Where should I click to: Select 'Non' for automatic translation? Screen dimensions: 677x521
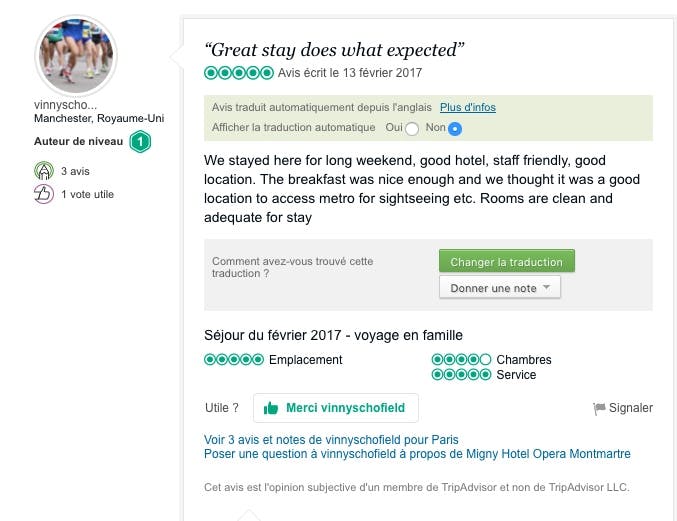(455, 129)
